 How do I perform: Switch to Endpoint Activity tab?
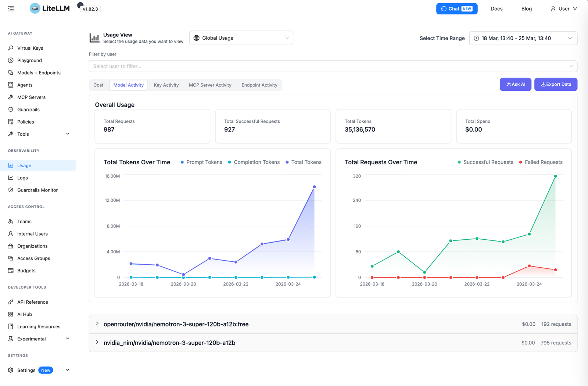[259, 85]
